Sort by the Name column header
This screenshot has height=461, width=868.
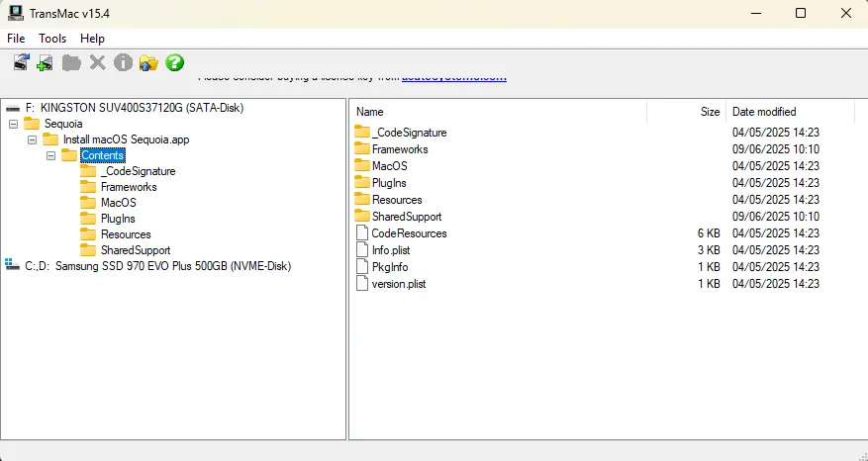pyautogui.click(x=498, y=112)
